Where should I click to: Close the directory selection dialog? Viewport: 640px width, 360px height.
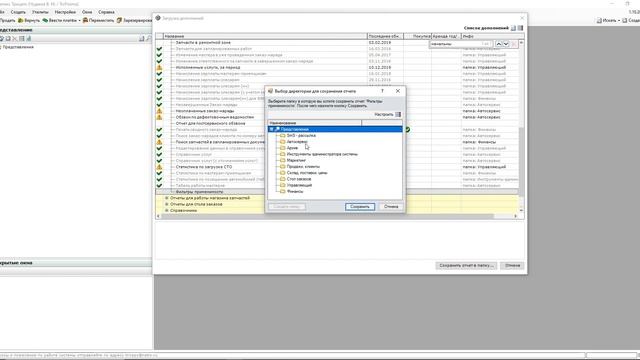click(x=398, y=91)
